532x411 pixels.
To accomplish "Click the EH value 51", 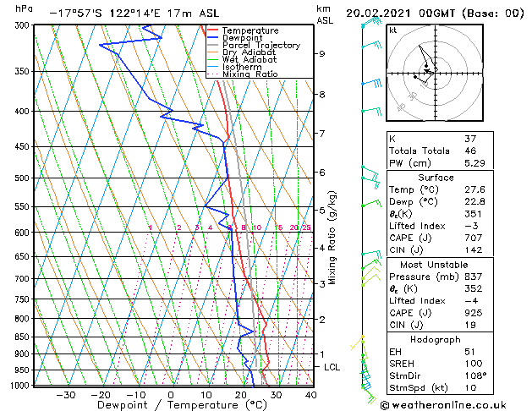I will [470, 352].
